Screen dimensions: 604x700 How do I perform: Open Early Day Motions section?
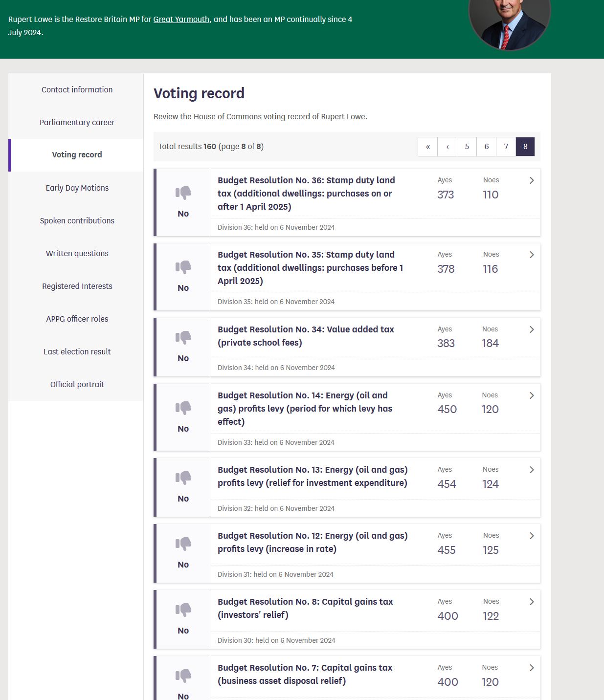point(77,188)
